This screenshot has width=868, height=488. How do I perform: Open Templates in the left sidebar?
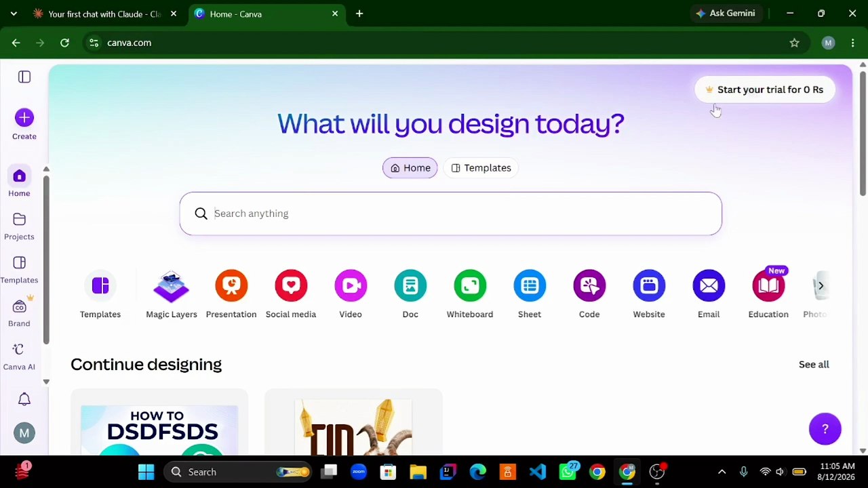[x=19, y=269]
